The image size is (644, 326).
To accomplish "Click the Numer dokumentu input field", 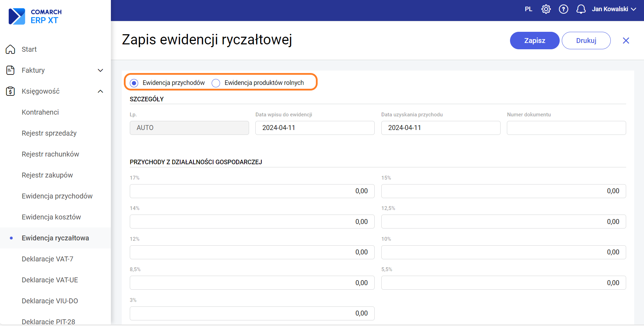I will click(566, 128).
